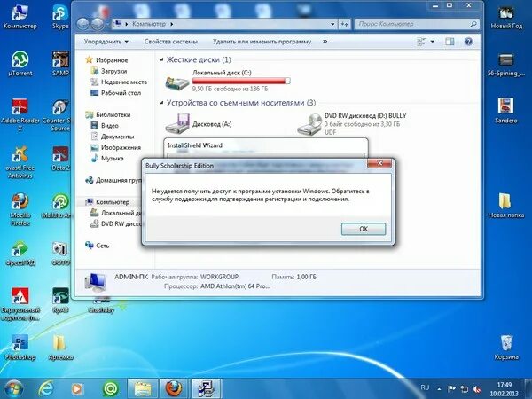The height and width of the screenshot is (399, 532).
Task: Open the Windows Start menu
Action: pos(13,388)
